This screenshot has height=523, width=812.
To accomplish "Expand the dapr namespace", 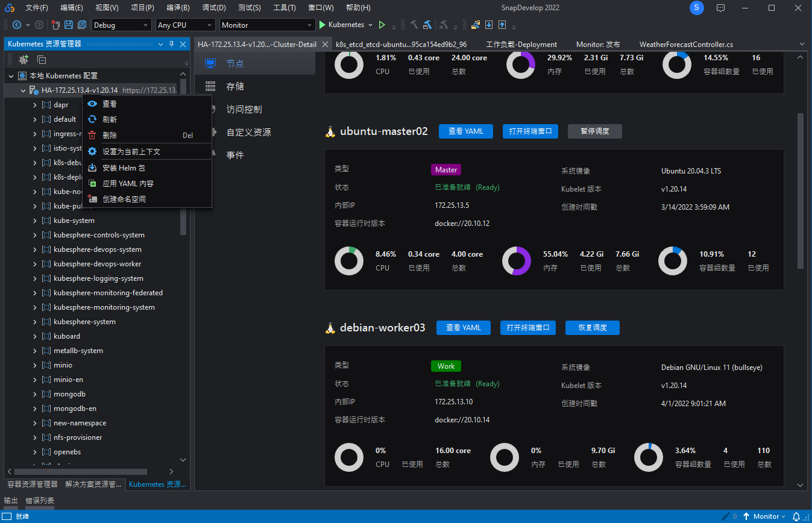I will point(35,105).
